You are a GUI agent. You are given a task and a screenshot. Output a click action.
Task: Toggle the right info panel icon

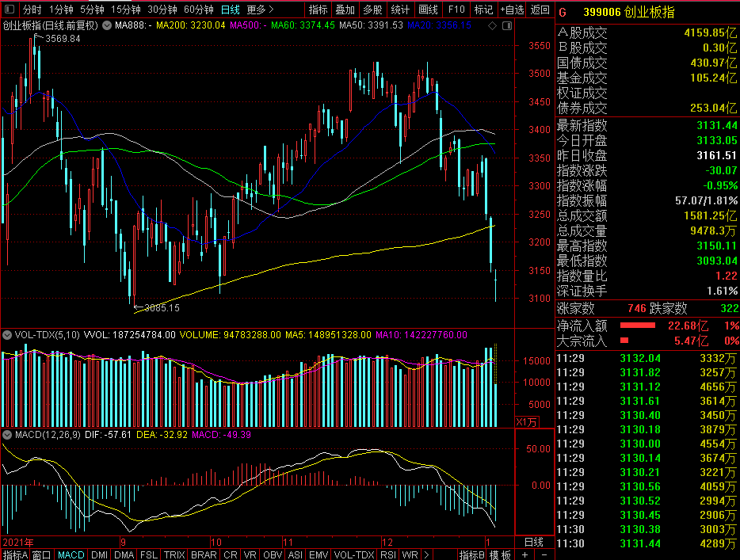point(507,25)
